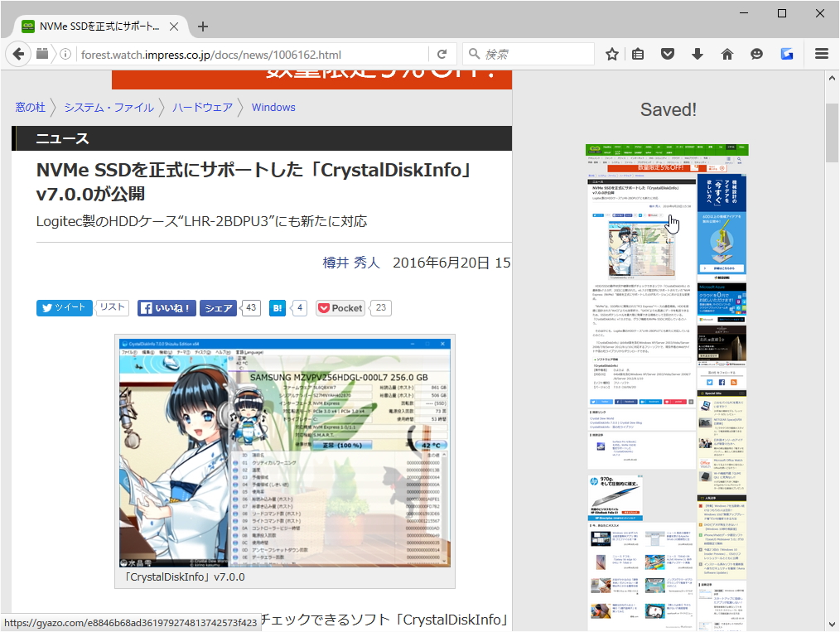Open the 窓の杜 breadcrumb link
Screen dimensions: 840x632
coord(31,107)
